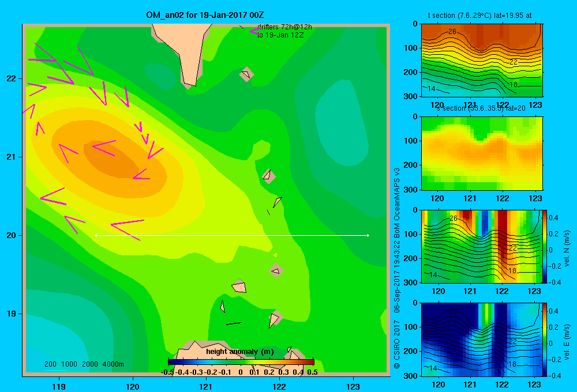Screen dimensions: 577x392
Task: Click the "vel. E (m/s)" axis label
Action: click(567, 341)
